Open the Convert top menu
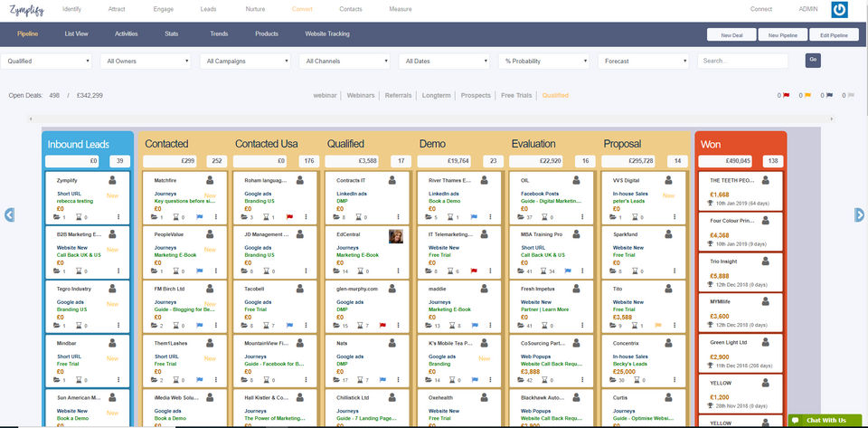Image resolution: width=868 pixels, height=428 pixels. [x=302, y=9]
